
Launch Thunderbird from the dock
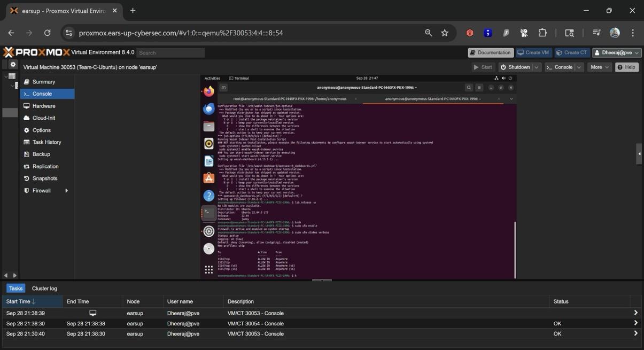(208, 108)
